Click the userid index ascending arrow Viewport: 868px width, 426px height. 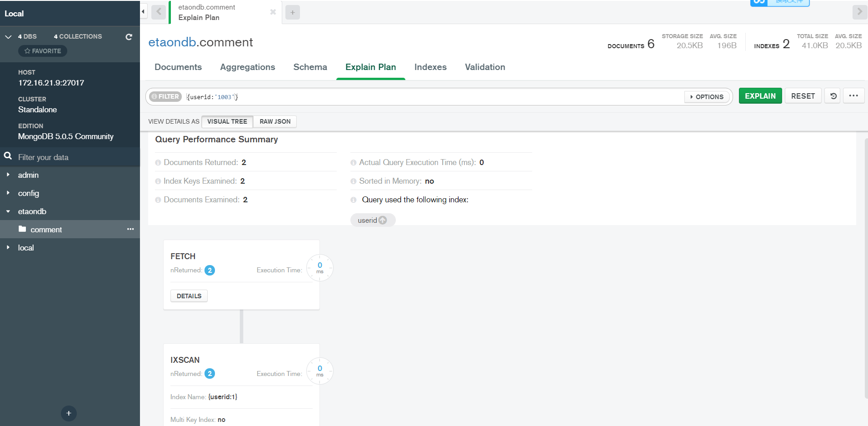click(383, 220)
